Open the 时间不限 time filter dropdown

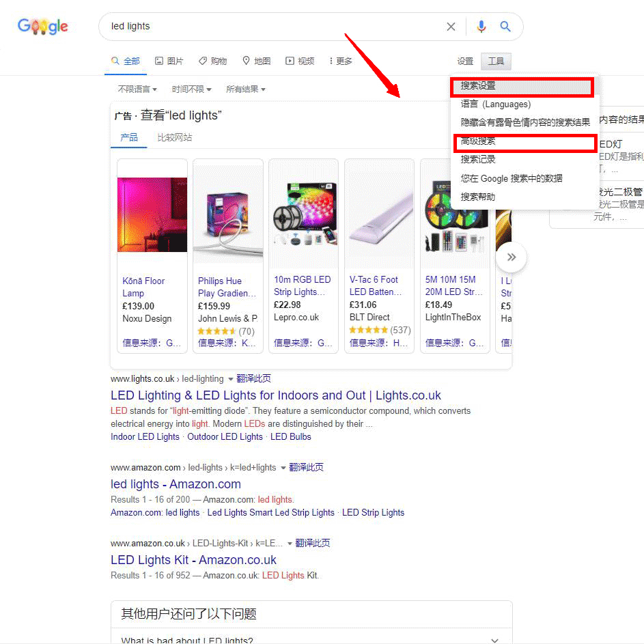pyautogui.click(x=191, y=89)
